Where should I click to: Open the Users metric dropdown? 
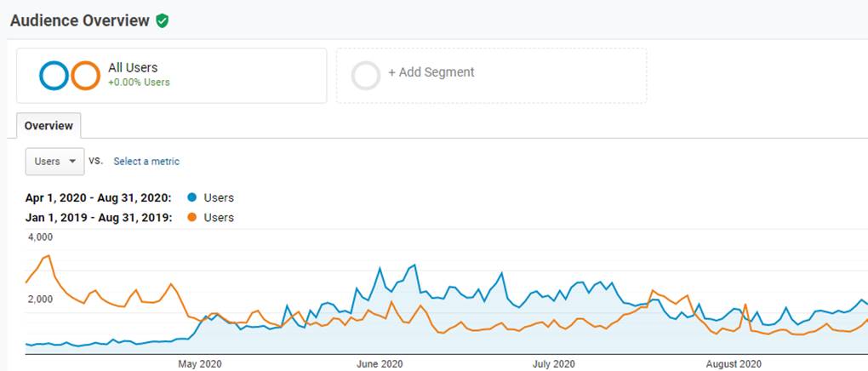54,161
